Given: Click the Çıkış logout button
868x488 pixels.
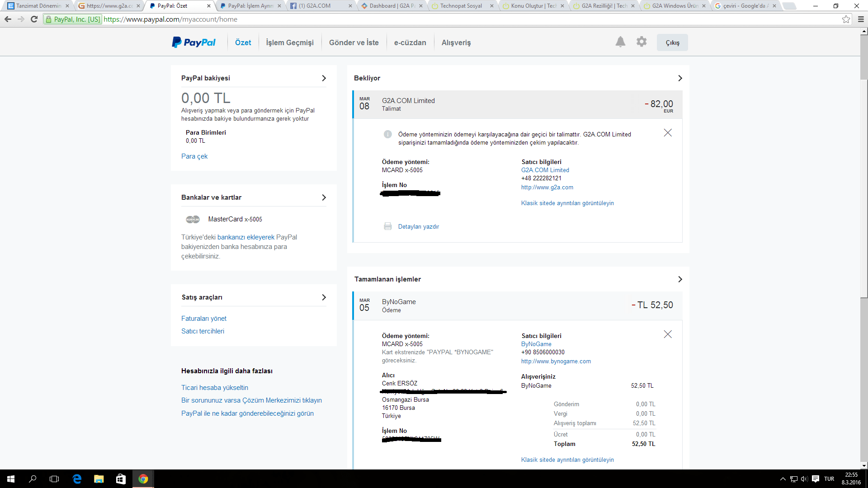Looking at the screenshot, I should coord(672,42).
